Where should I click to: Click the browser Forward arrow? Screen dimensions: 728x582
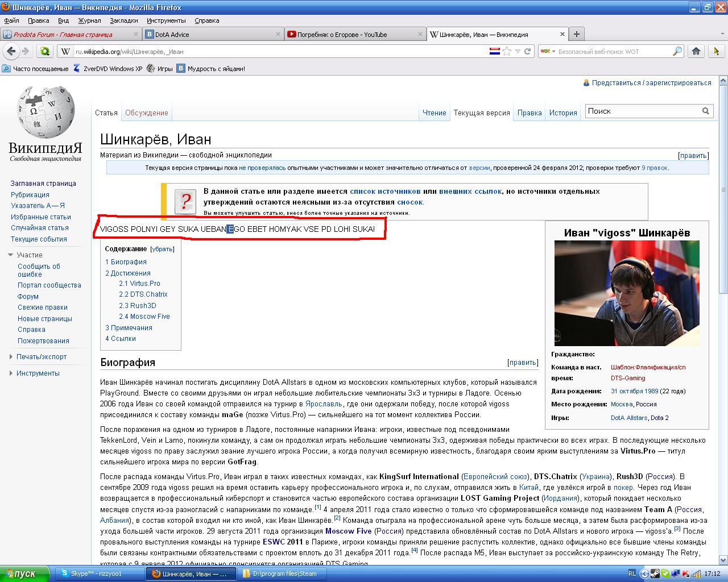coord(26,51)
